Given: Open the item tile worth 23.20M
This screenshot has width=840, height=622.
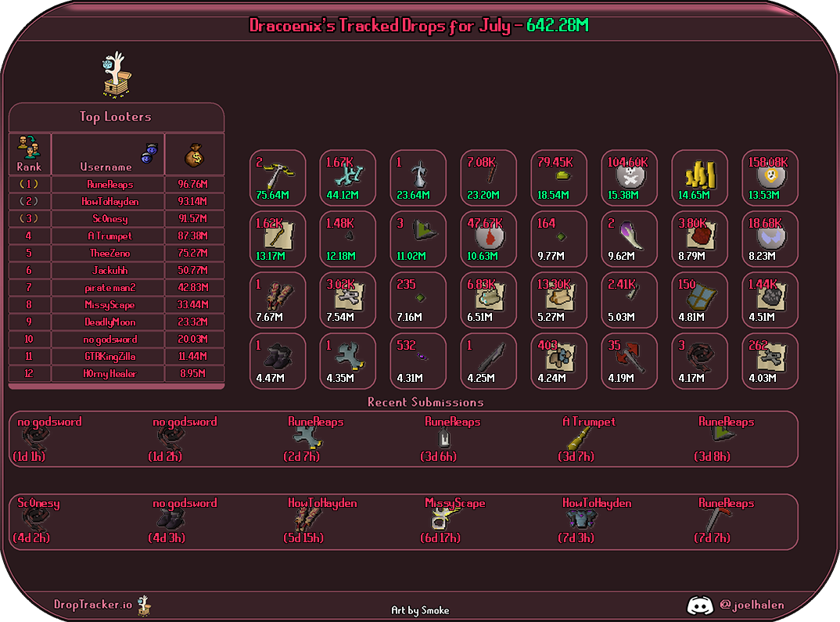Looking at the screenshot, I should pos(489,178).
